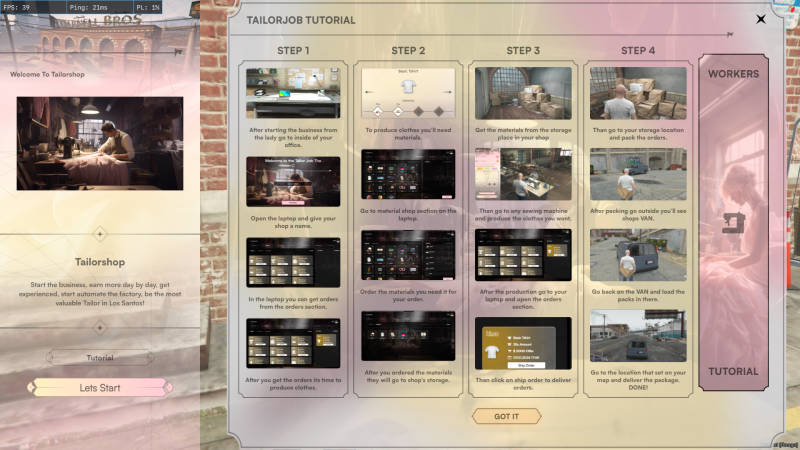Select the TUTORIAL label on side panel
Viewport: 800px width, 450px height.
click(733, 371)
